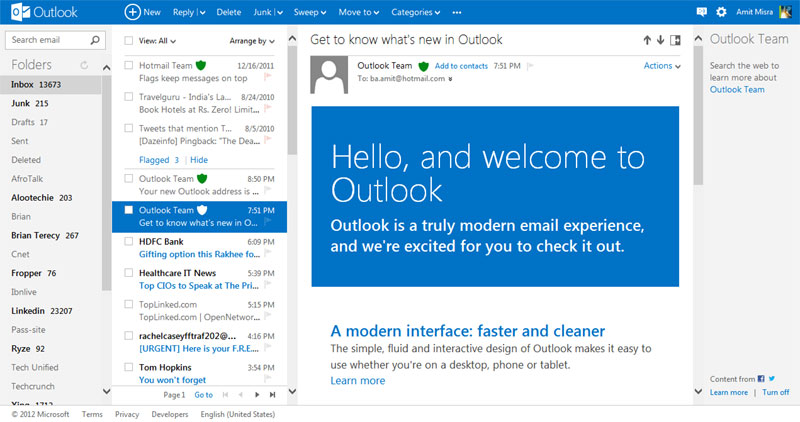Image resolution: width=800 pixels, height=422 pixels.
Task: Click the Turn off link
Action: (x=776, y=392)
